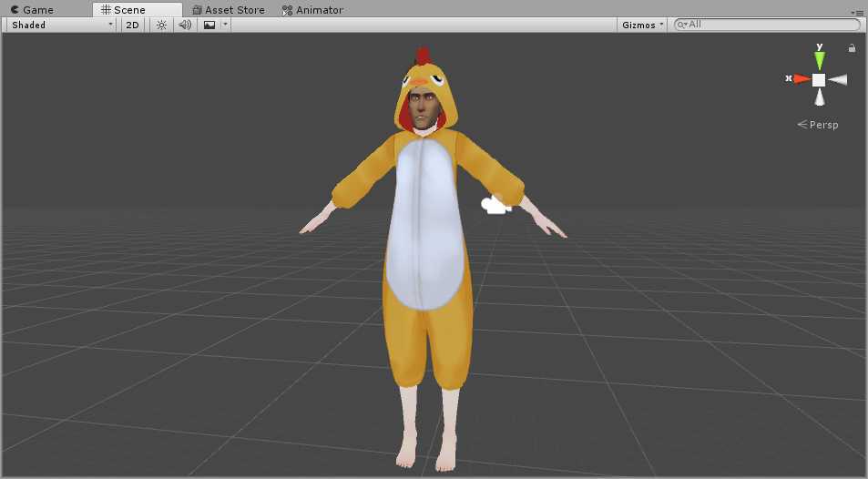Click the center cube of orientation gizmo
Viewport: 868px width, 479px height.
[x=819, y=80]
